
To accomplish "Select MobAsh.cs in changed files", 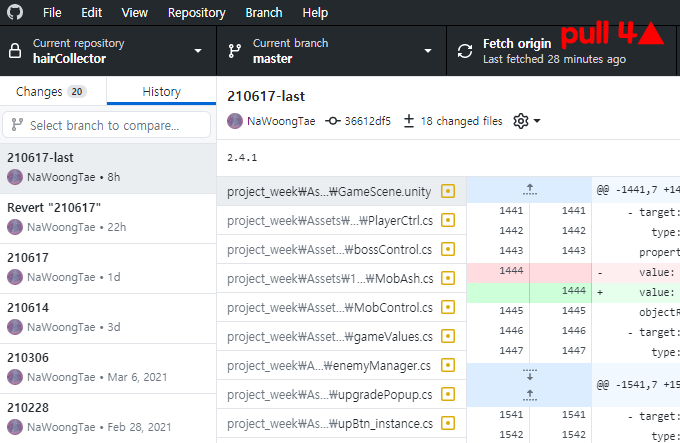I will click(x=342, y=278).
